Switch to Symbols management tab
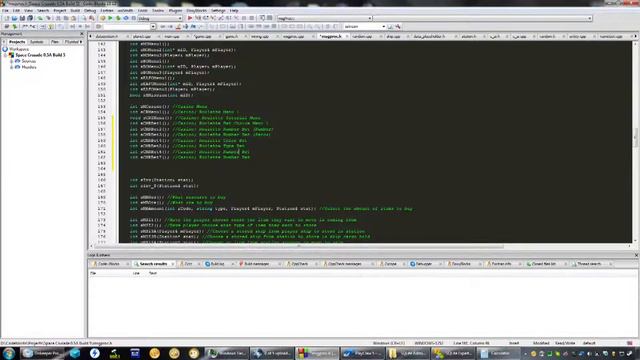This screenshot has width=640, height=360. click(x=36, y=42)
